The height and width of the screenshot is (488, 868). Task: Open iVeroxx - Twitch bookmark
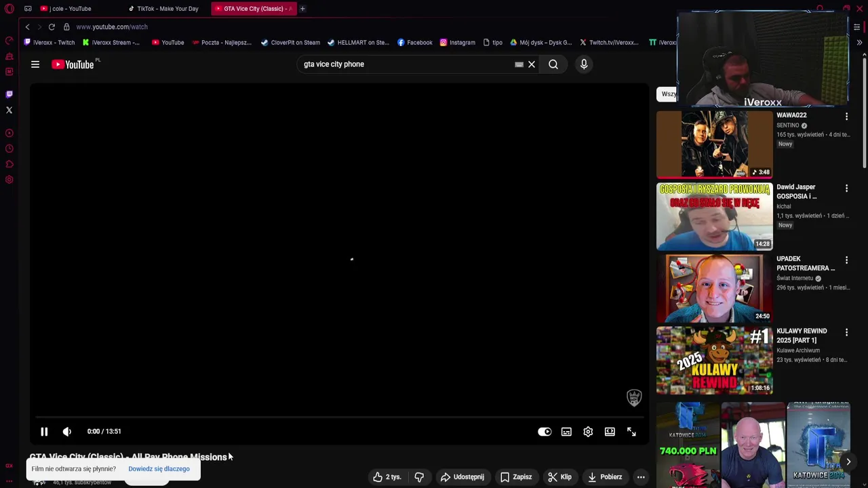pyautogui.click(x=50, y=43)
